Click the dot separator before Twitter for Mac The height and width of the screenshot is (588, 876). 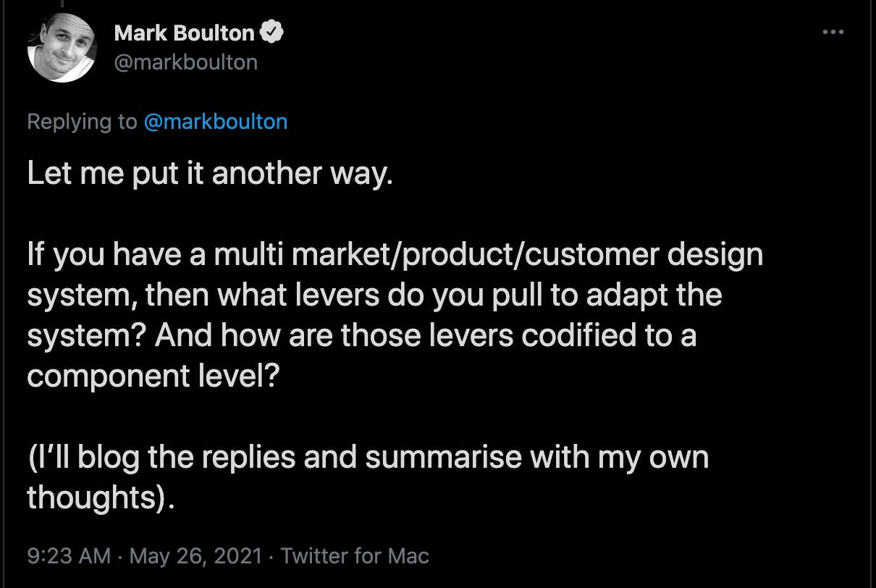tap(271, 556)
